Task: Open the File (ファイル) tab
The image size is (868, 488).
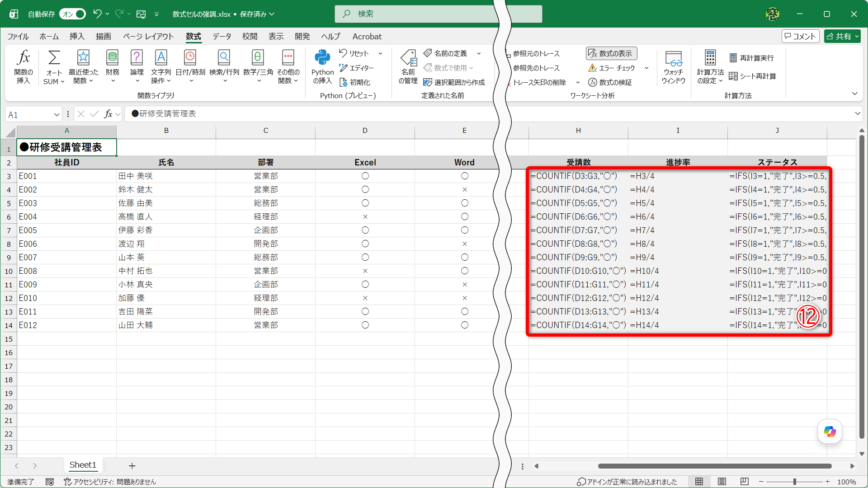Action: point(18,37)
